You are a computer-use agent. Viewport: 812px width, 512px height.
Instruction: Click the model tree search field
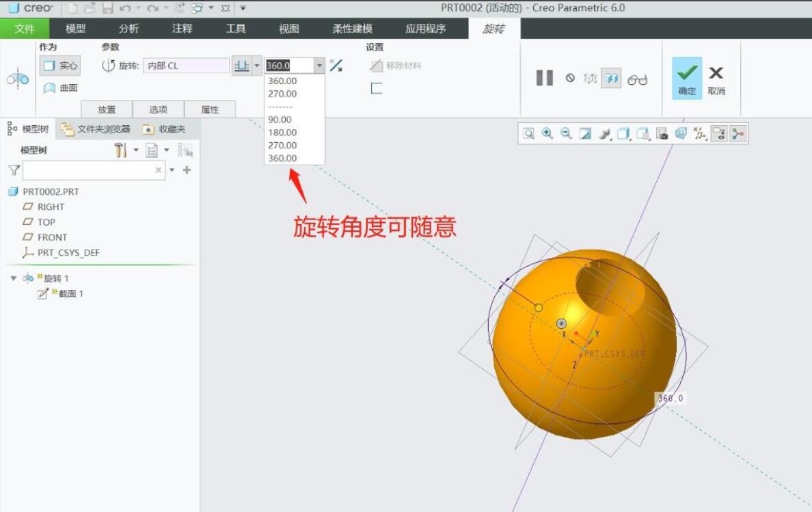[94, 170]
